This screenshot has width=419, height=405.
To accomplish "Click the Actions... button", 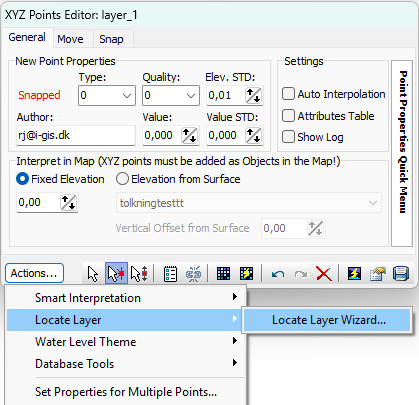I will pos(34,273).
